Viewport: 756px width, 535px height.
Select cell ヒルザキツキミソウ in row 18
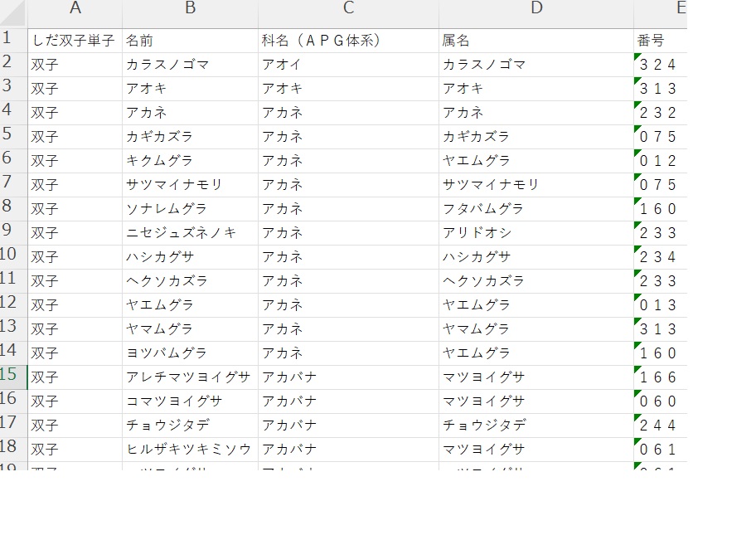tap(191, 450)
